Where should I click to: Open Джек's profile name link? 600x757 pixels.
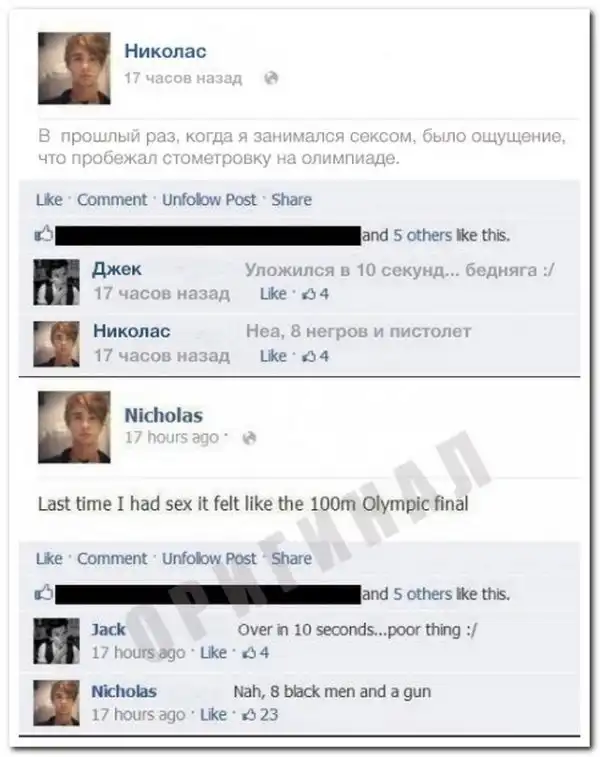(x=117, y=269)
